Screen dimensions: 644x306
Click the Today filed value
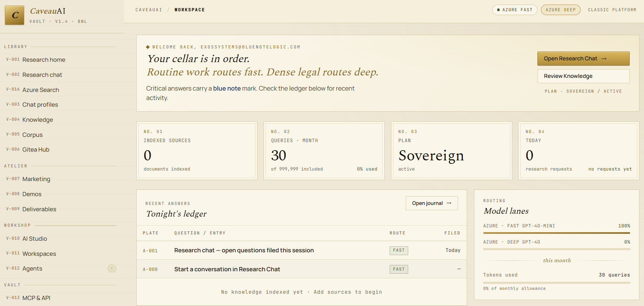(x=453, y=250)
